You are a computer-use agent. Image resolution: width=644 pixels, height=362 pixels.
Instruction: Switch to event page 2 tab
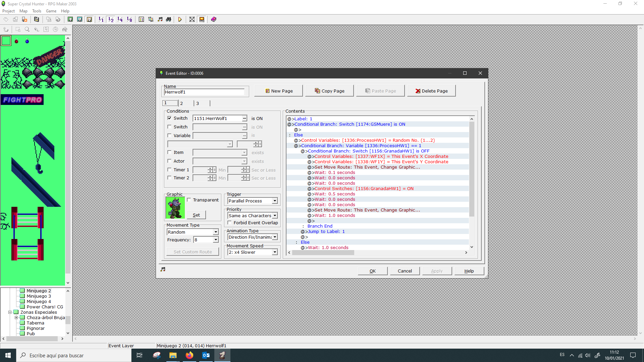(x=182, y=103)
